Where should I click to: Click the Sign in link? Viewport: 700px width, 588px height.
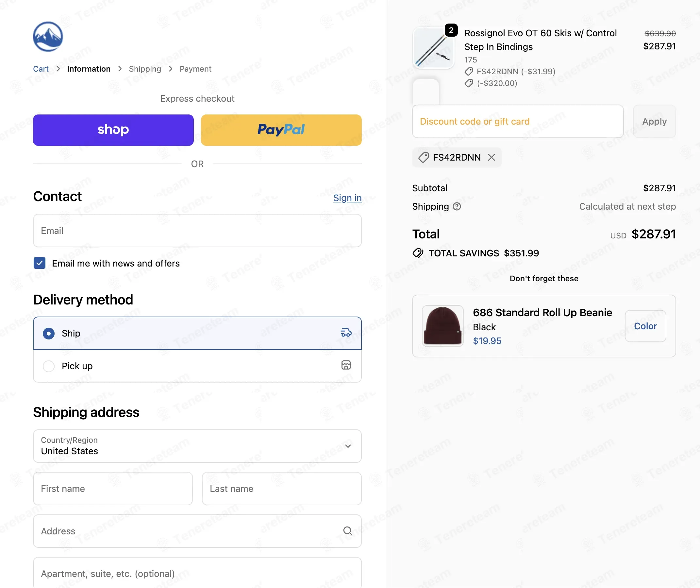pyautogui.click(x=347, y=198)
